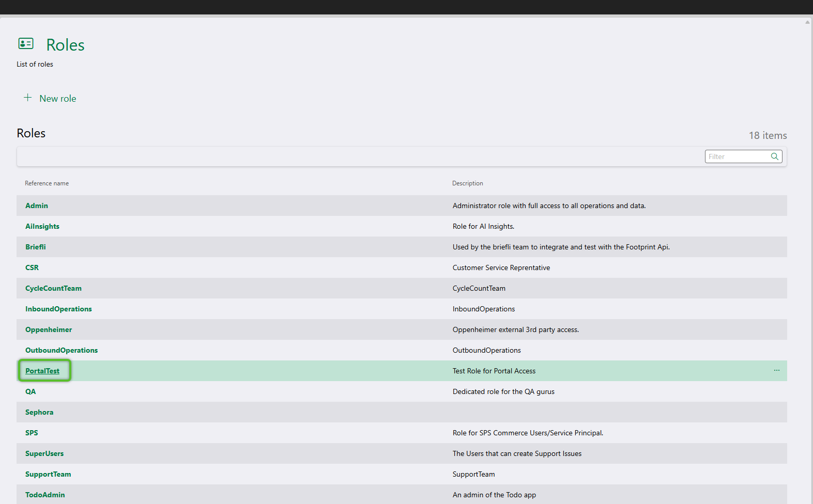Screen dimensions: 813x504
Task: Open the CSR role
Action: pos(32,267)
